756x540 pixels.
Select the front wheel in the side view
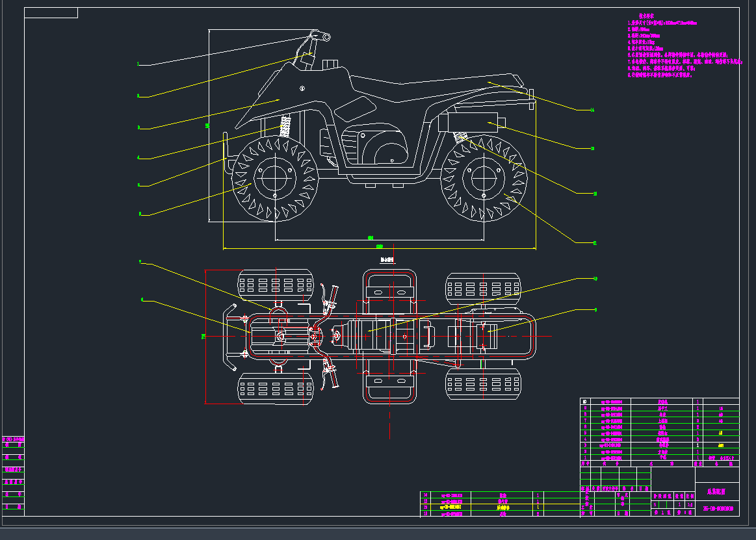275,179
